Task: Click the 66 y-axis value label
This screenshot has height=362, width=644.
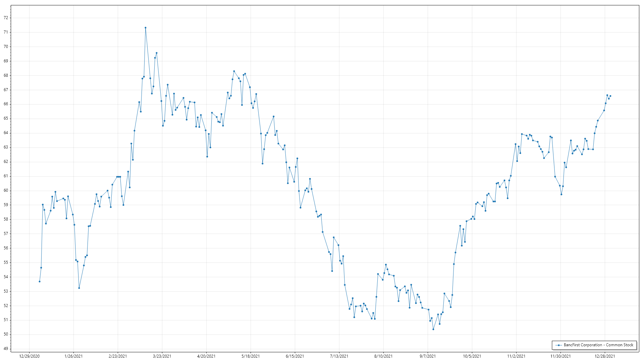Action: [6, 104]
